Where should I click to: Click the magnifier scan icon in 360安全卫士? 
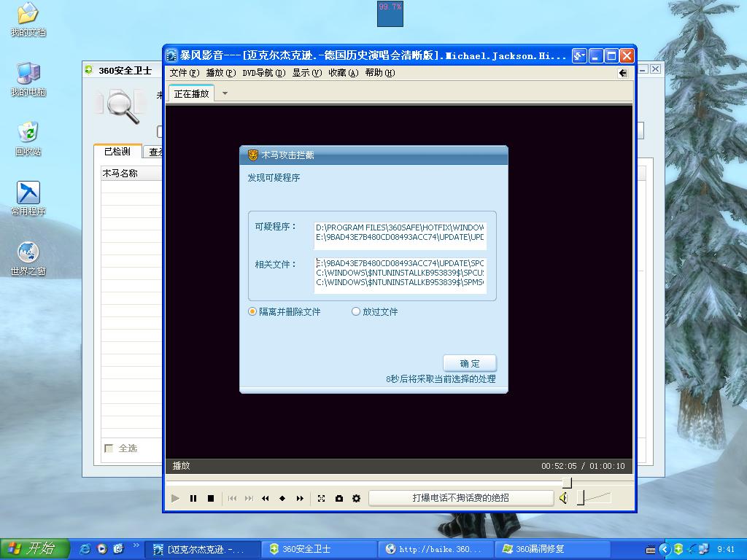point(123,106)
